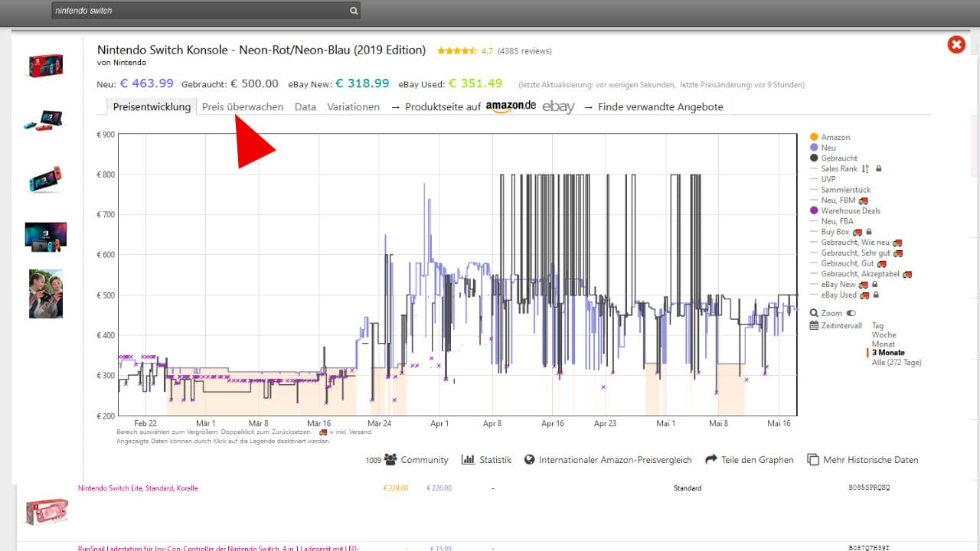Screen dimensions: 980x551
Task: Click the red close X icon
Action: pos(955,44)
